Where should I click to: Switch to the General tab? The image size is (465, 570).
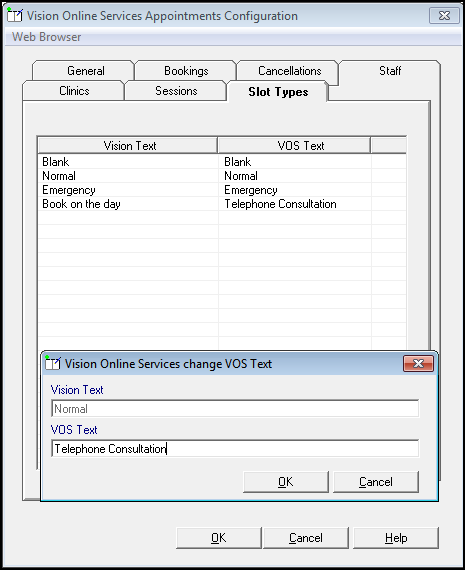click(85, 71)
